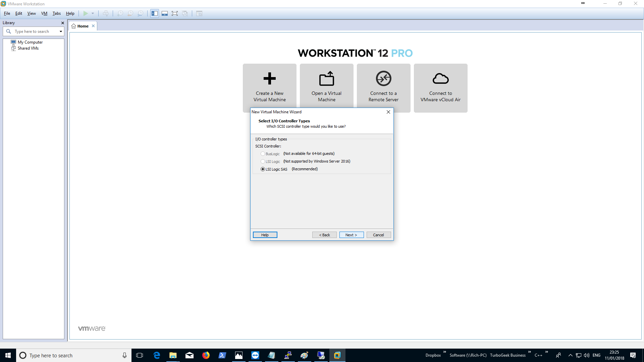The image size is (644, 362).
Task: Click VMware Workstation taskbar icon
Action: (337, 355)
